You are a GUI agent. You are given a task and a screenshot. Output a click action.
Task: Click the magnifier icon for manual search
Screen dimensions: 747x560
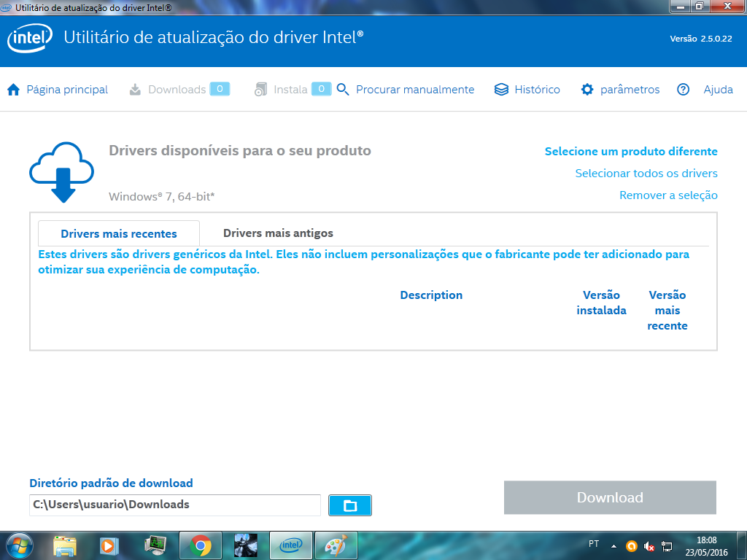(343, 90)
